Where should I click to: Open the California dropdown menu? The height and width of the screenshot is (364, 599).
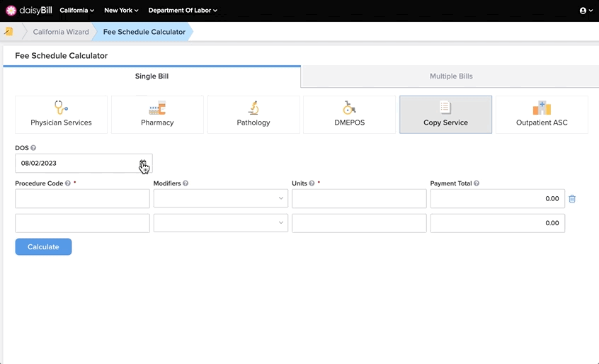click(x=76, y=11)
